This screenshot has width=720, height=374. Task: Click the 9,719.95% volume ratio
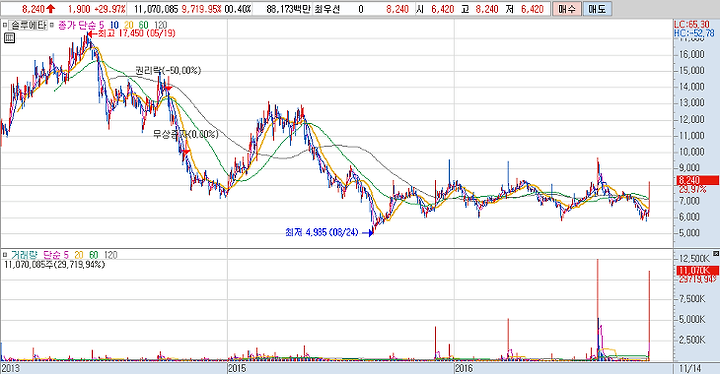coord(201,9)
